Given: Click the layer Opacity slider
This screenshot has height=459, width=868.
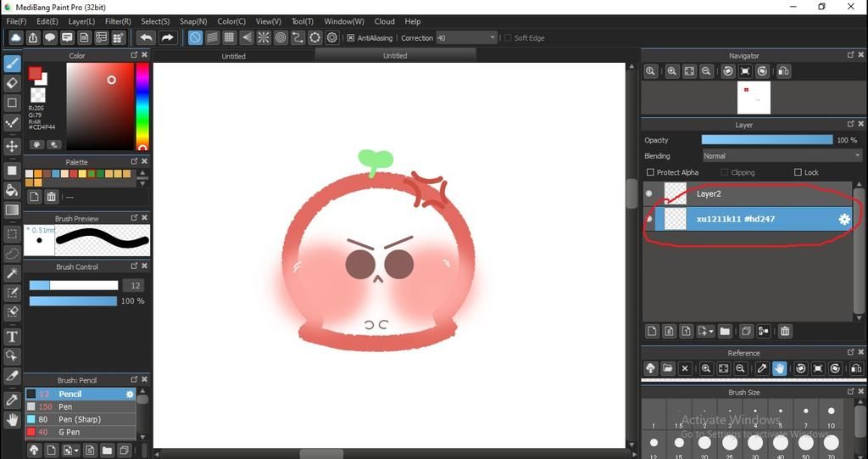Looking at the screenshot, I should pyautogui.click(x=766, y=140).
